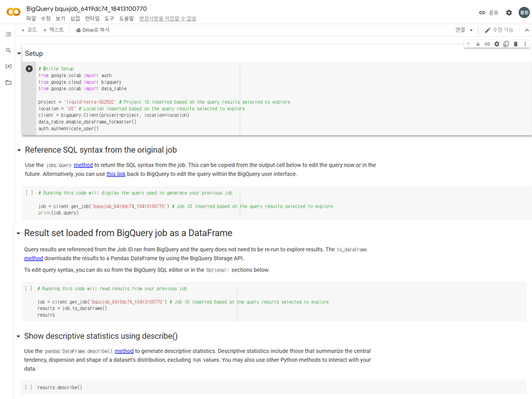Screen dimensions: 532x399
Task: Open the 'this link' back to BigQuery
Action: click(116, 174)
